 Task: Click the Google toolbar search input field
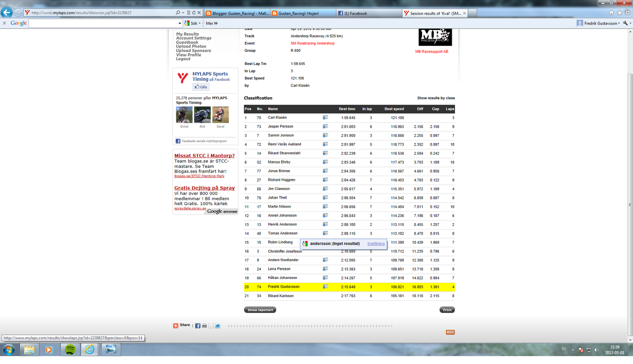pyautogui.click(x=103, y=23)
